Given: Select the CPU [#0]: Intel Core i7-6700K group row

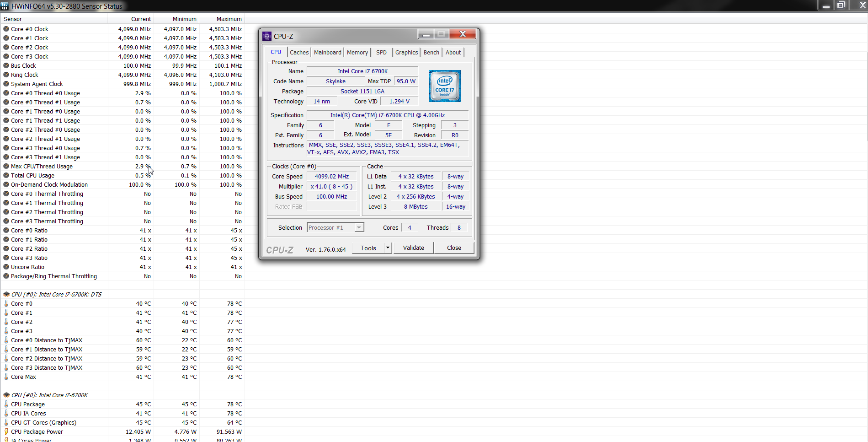Looking at the screenshot, I should click(122, 395).
